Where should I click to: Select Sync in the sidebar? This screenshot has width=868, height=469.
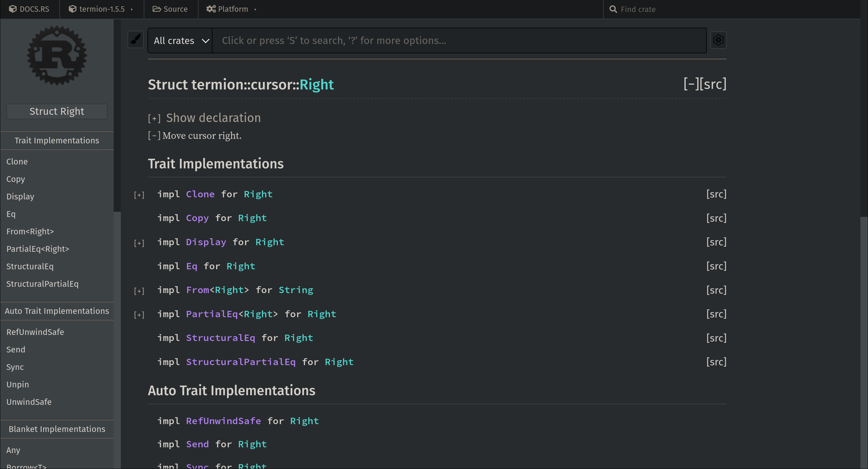pos(15,367)
